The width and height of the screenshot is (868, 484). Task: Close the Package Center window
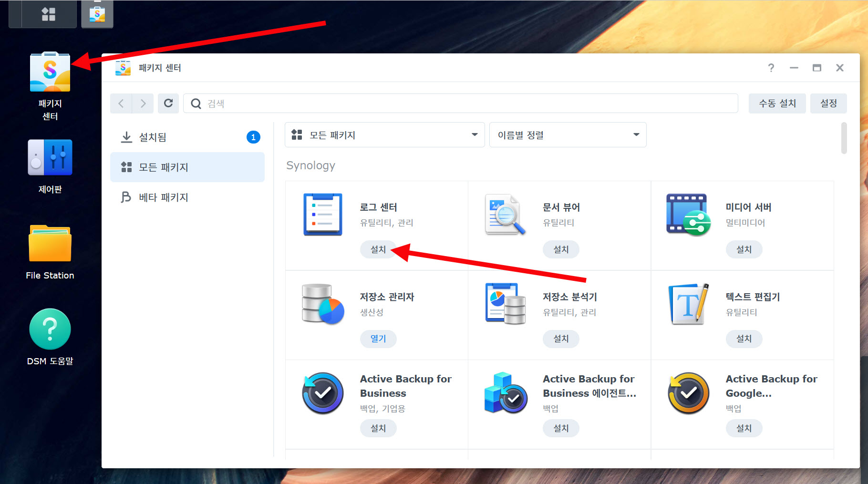click(840, 68)
